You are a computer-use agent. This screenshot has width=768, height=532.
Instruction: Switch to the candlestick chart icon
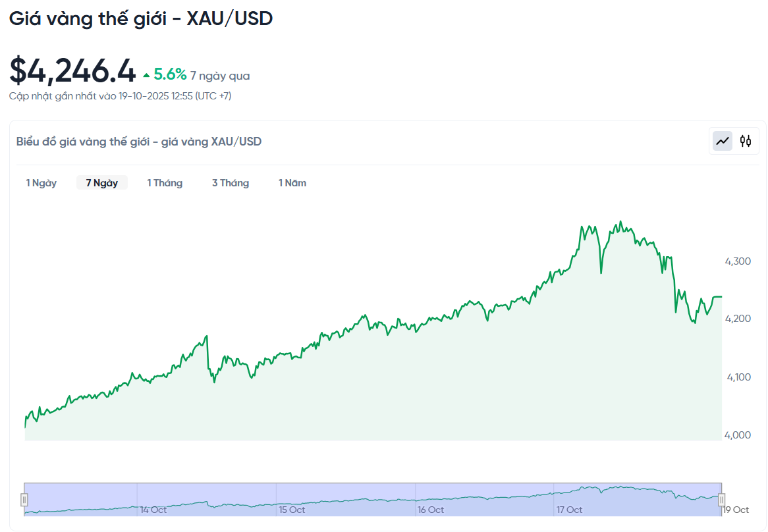[746, 141]
